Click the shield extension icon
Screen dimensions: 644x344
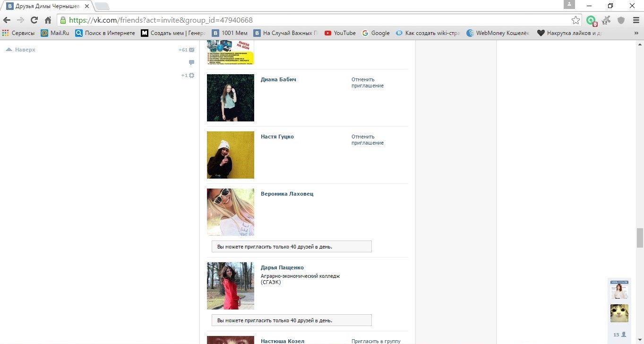tap(621, 20)
